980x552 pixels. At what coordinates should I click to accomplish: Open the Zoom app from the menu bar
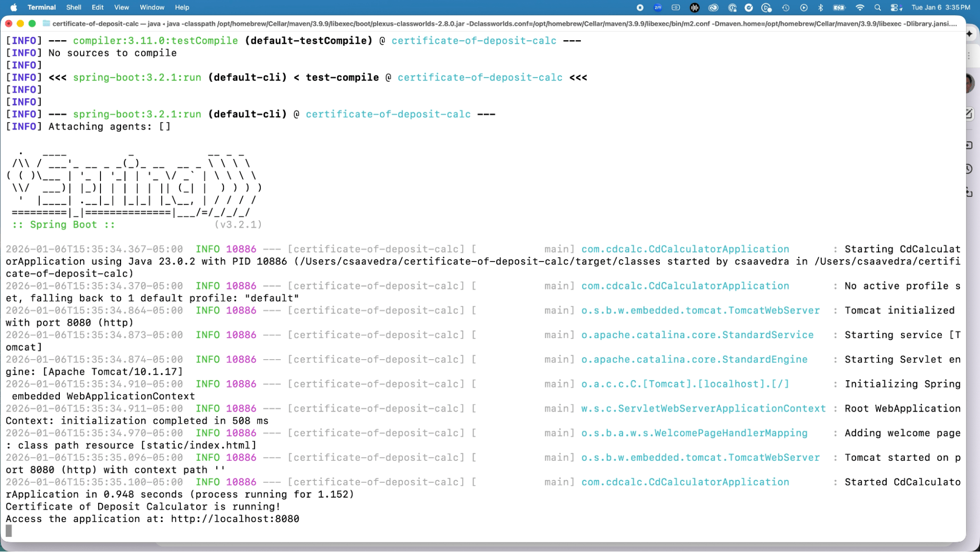pyautogui.click(x=657, y=7)
